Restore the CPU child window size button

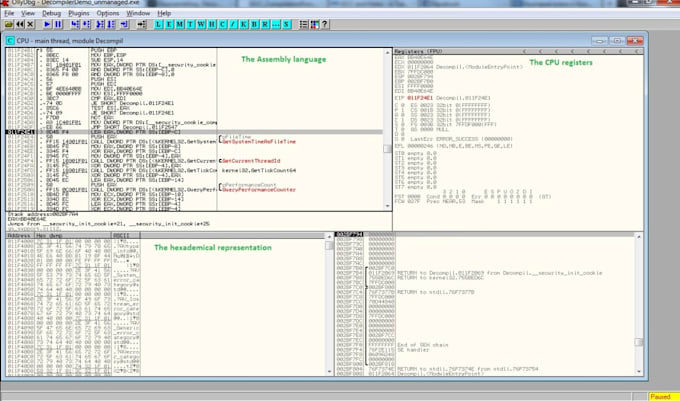617,41
